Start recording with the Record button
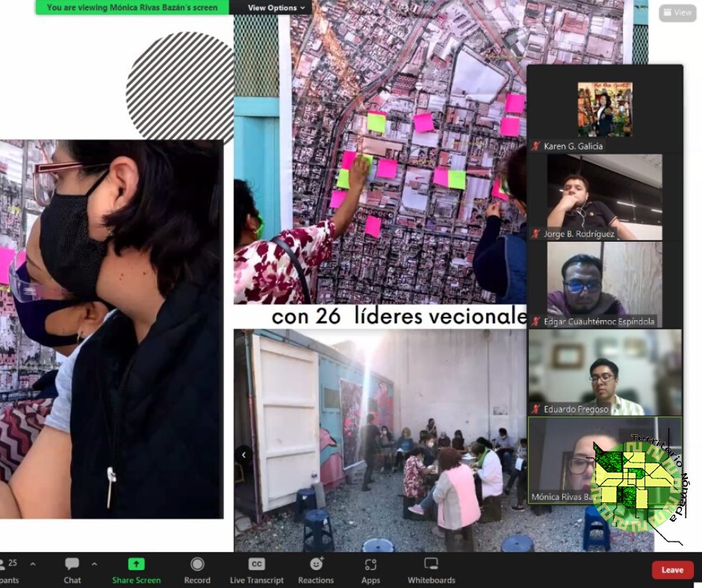 point(197,565)
